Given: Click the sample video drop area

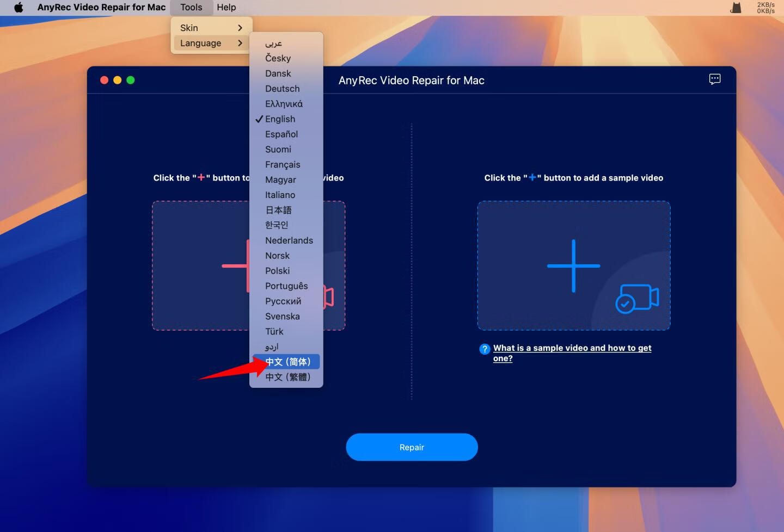Looking at the screenshot, I should click(574, 266).
